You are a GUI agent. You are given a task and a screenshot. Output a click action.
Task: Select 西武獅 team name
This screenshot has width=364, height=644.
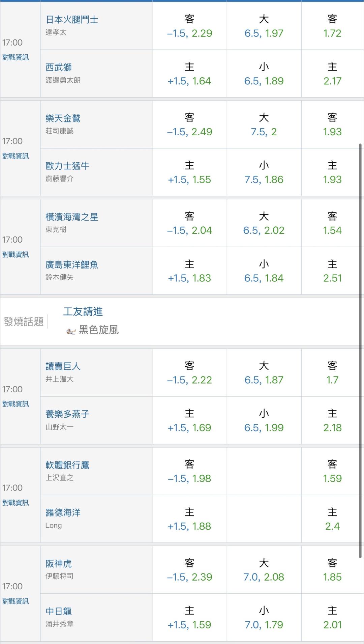(59, 67)
